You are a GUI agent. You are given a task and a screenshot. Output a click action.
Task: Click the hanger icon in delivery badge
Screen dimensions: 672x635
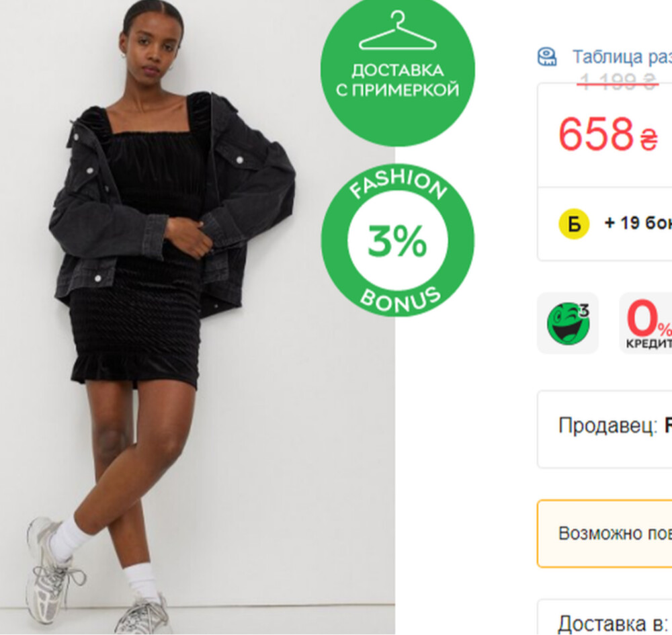coord(397,30)
